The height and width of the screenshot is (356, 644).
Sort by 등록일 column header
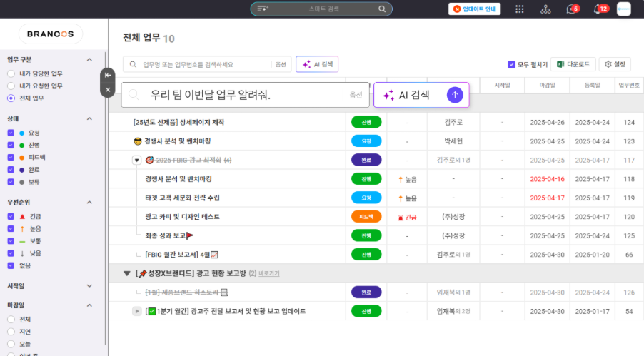coord(593,86)
